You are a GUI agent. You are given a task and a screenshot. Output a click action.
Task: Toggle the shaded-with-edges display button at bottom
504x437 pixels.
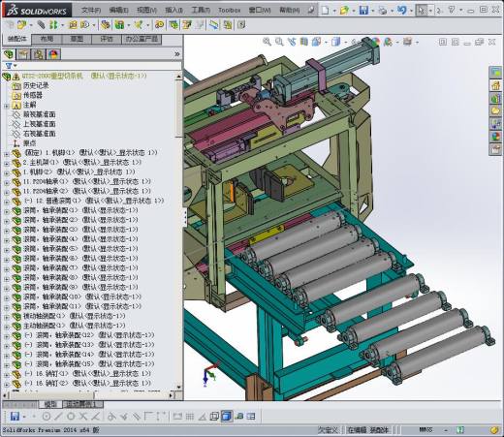[x=227, y=417]
